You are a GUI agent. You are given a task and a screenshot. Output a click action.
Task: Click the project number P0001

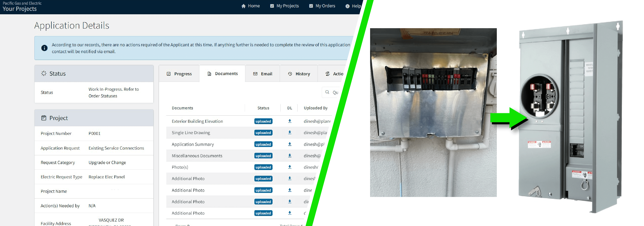click(x=94, y=133)
